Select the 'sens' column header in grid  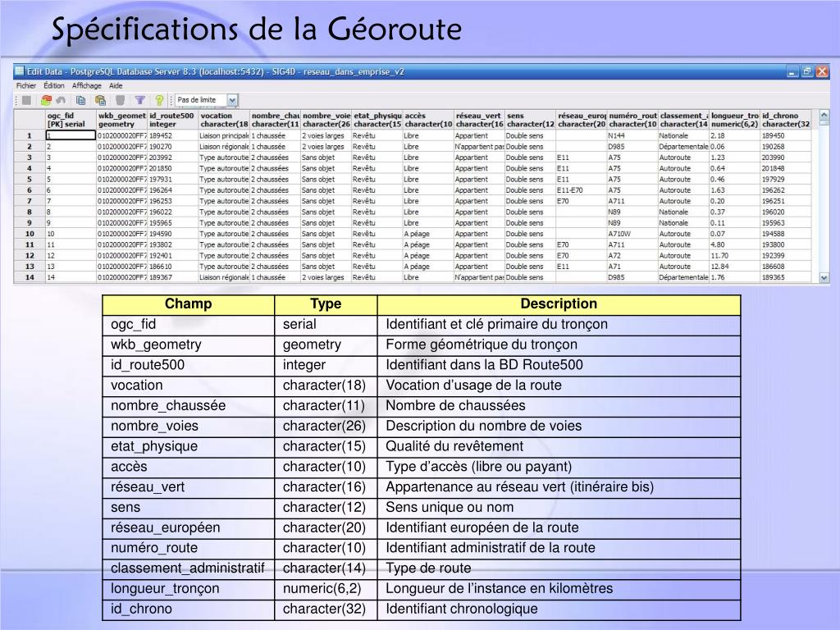coord(531,120)
